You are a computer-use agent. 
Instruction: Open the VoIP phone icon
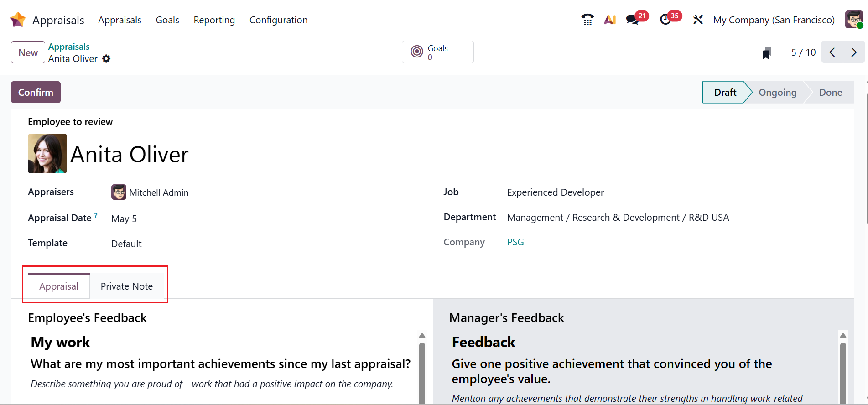587,20
